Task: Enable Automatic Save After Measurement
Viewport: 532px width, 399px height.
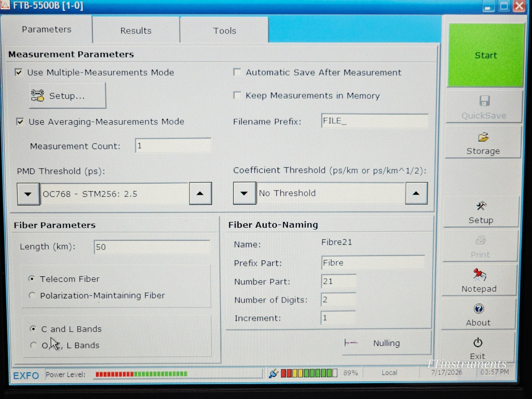Action: (x=237, y=72)
